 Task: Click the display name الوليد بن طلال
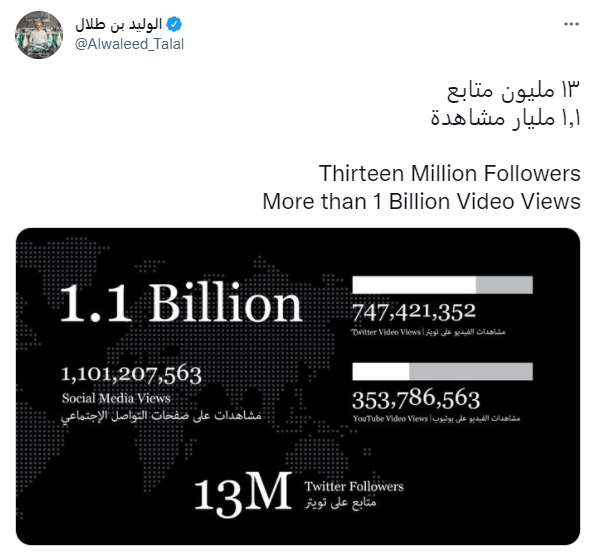119,24
